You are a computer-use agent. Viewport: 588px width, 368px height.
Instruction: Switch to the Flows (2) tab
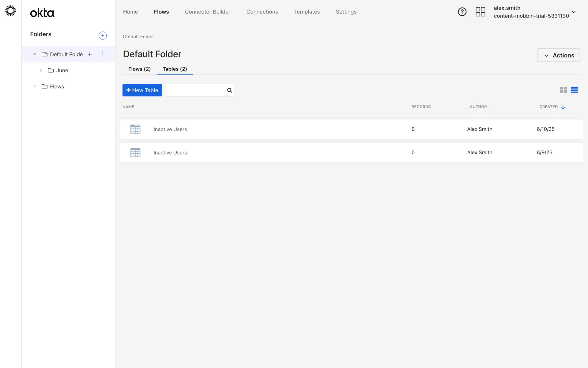pyautogui.click(x=139, y=69)
